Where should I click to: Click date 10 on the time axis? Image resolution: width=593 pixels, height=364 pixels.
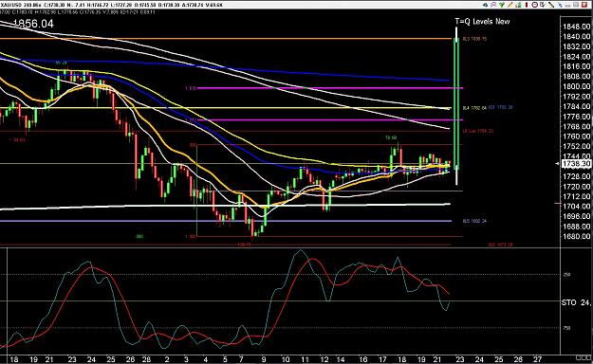coord(286,359)
